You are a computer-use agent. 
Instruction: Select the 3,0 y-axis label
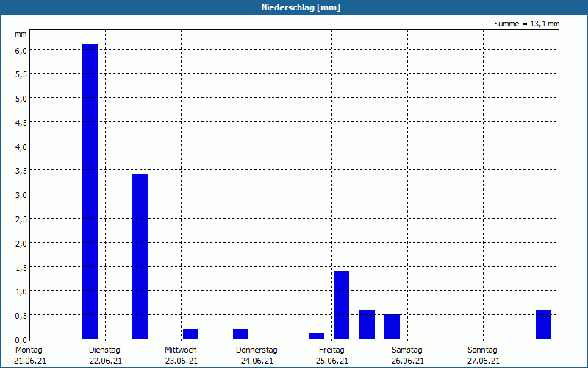(21, 195)
